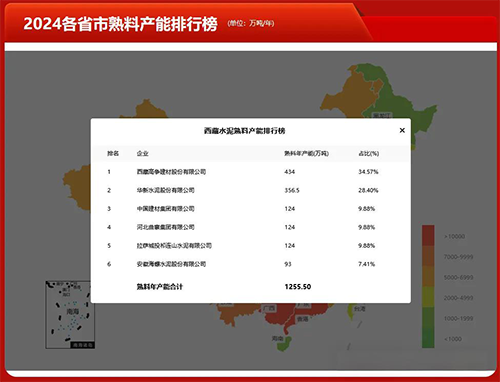500x382 pixels.
Task: Select the 中国建材集团有限公司 row
Action: [x=250, y=209]
